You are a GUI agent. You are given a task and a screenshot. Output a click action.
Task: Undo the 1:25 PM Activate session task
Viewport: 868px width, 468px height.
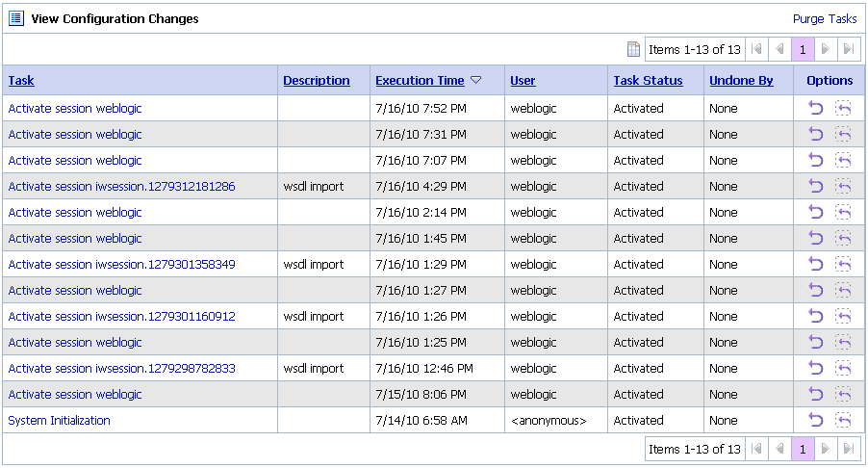point(816,342)
